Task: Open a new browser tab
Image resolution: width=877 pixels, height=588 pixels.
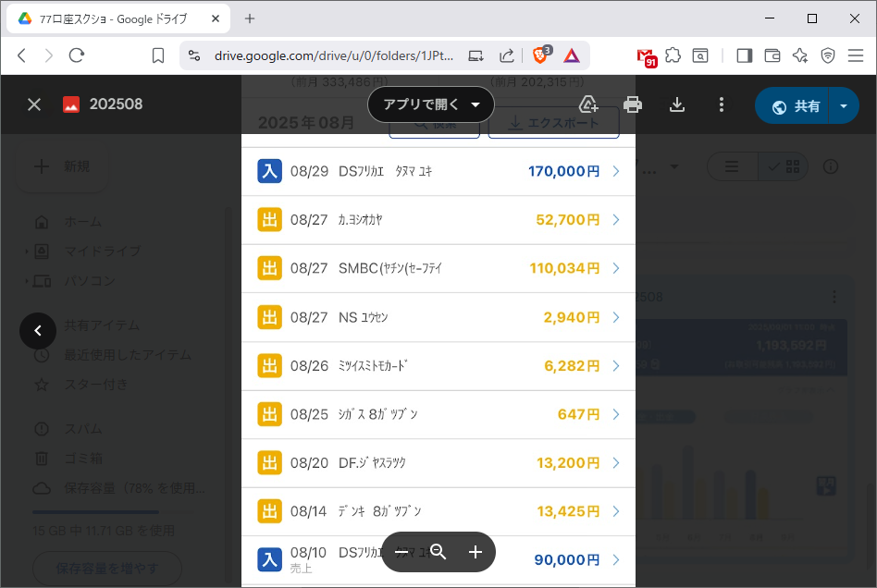Action: 250,18
